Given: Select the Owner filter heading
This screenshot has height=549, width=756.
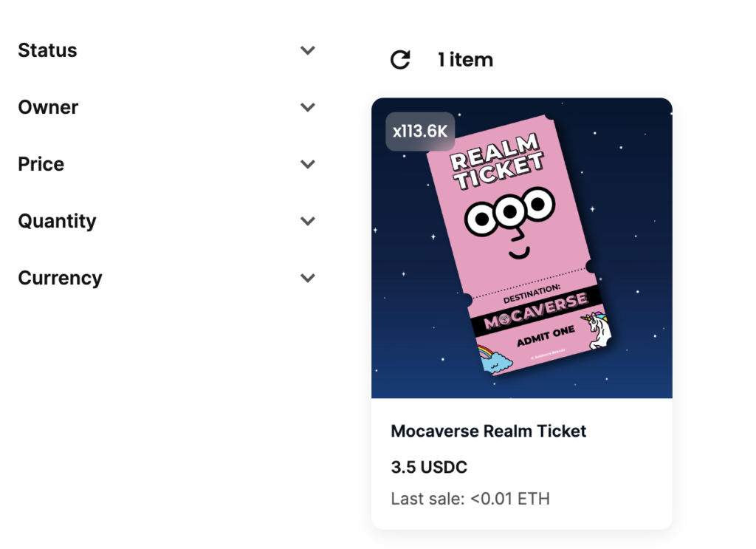Looking at the screenshot, I should tap(48, 107).
